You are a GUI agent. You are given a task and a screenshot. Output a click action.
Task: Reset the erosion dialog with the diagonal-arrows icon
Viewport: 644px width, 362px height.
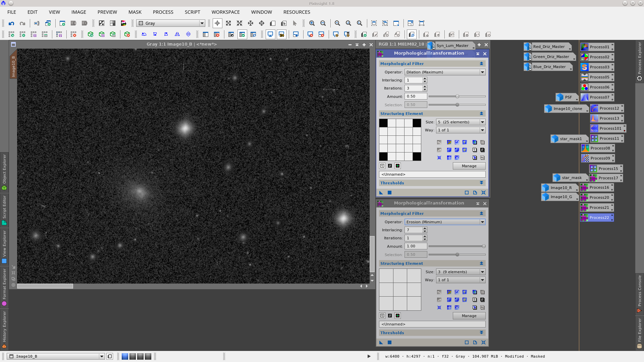tap(484, 342)
